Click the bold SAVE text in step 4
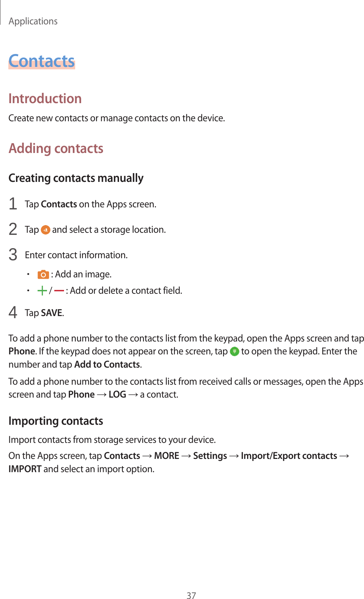364x599 pixels. [x=52, y=313]
